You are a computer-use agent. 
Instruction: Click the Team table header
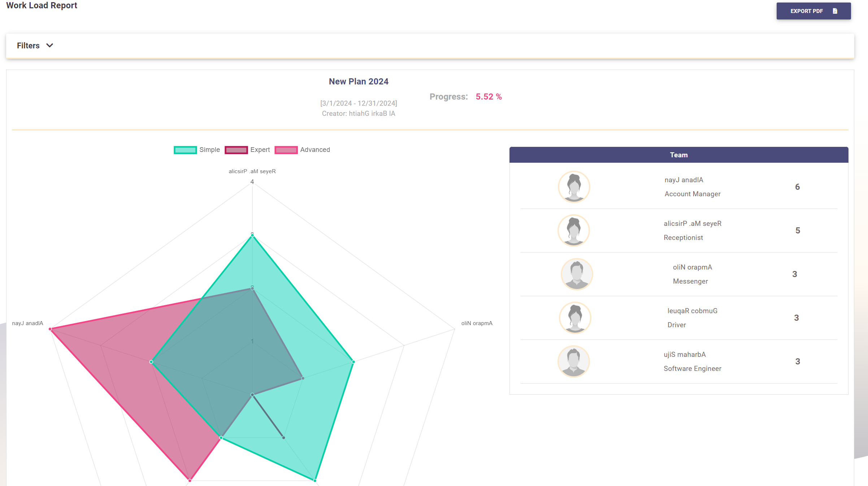(678, 155)
